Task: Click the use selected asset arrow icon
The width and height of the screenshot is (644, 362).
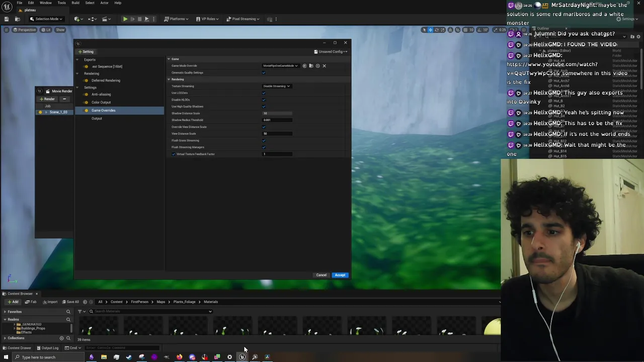Action: pyautogui.click(x=304, y=66)
